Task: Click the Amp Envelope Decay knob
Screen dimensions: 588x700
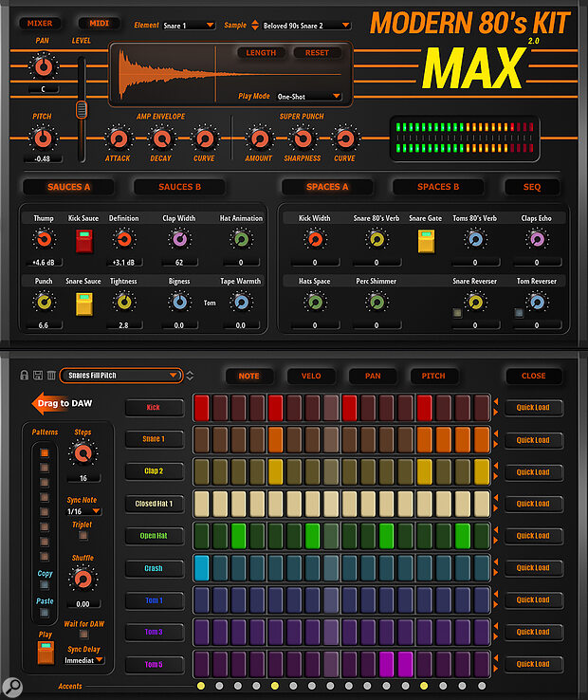Action: pos(161,139)
